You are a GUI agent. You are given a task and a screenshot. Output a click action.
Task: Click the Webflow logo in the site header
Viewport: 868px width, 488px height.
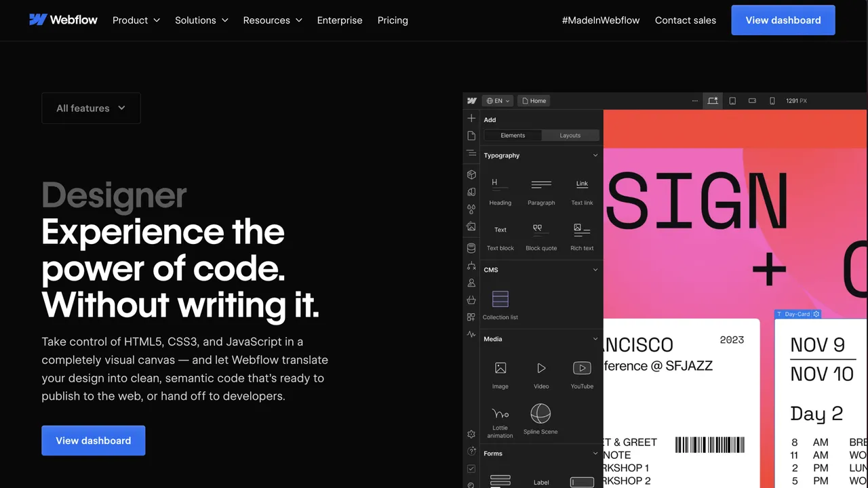click(x=64, y=20)
